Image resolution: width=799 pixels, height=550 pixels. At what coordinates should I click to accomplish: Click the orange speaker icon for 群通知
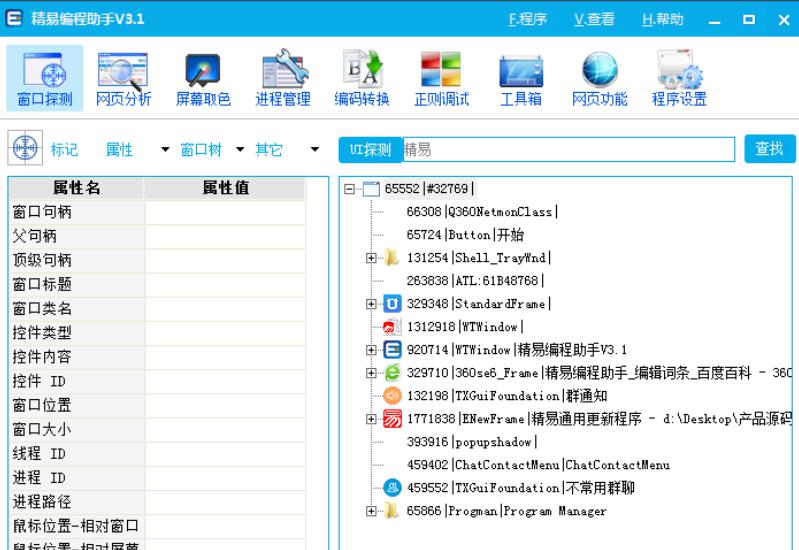392,396
